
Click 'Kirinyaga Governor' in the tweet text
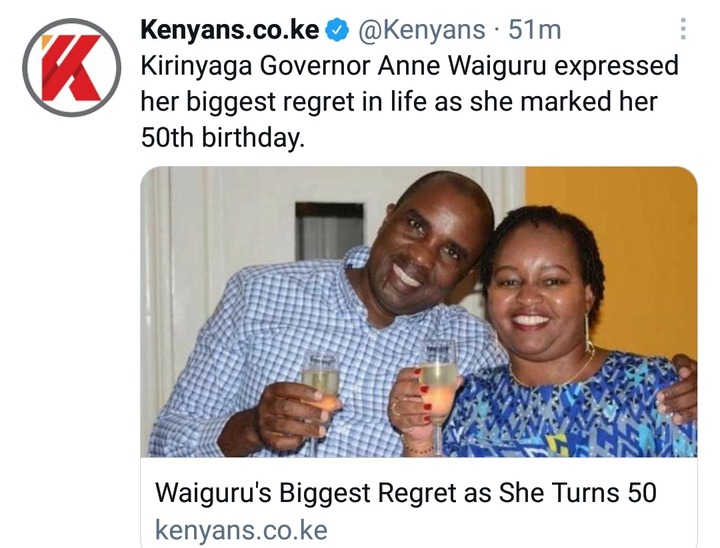point(255,66)
